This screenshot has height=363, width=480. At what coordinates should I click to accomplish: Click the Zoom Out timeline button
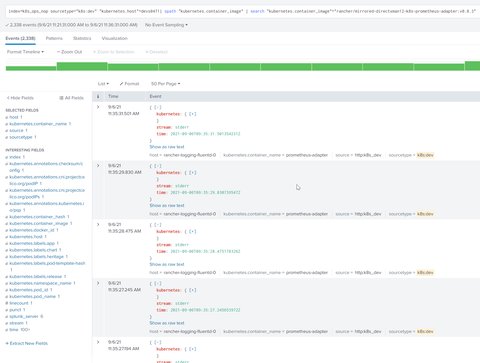(x=69, y=52)
